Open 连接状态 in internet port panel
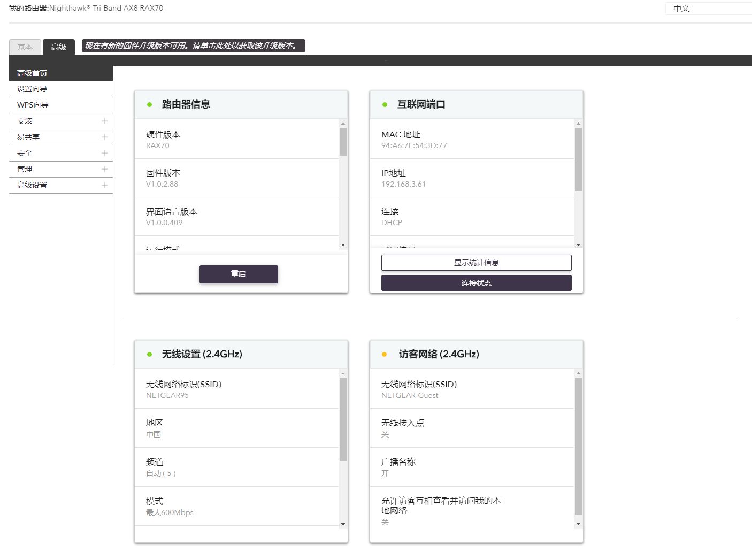The height and width of the screenshot is (560, 752). coord(476,283)
